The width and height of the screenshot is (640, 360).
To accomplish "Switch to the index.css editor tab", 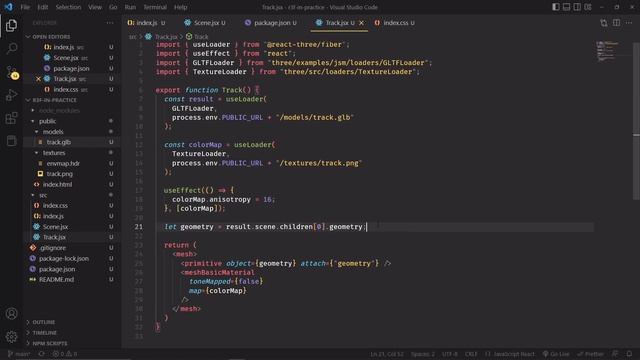I will [x=394, y=23].
